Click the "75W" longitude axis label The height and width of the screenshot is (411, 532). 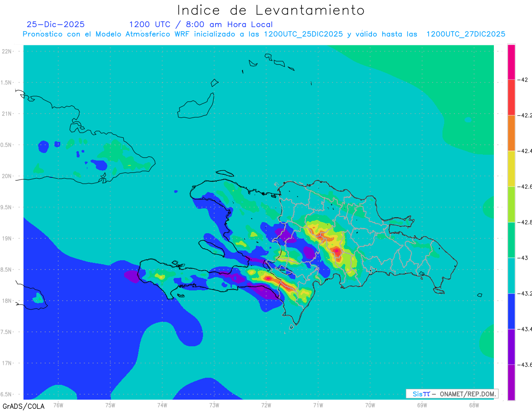[x=110, y=405]
